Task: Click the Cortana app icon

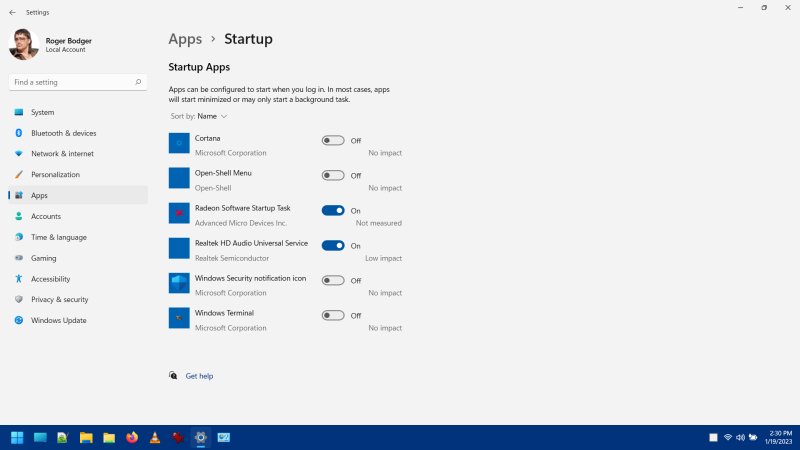Action: point(179,143)
